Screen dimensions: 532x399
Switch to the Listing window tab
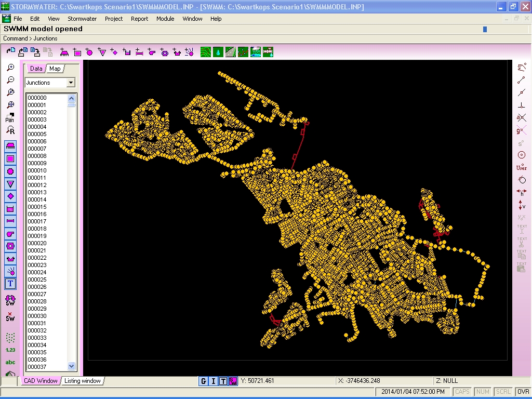pos(83,381)
